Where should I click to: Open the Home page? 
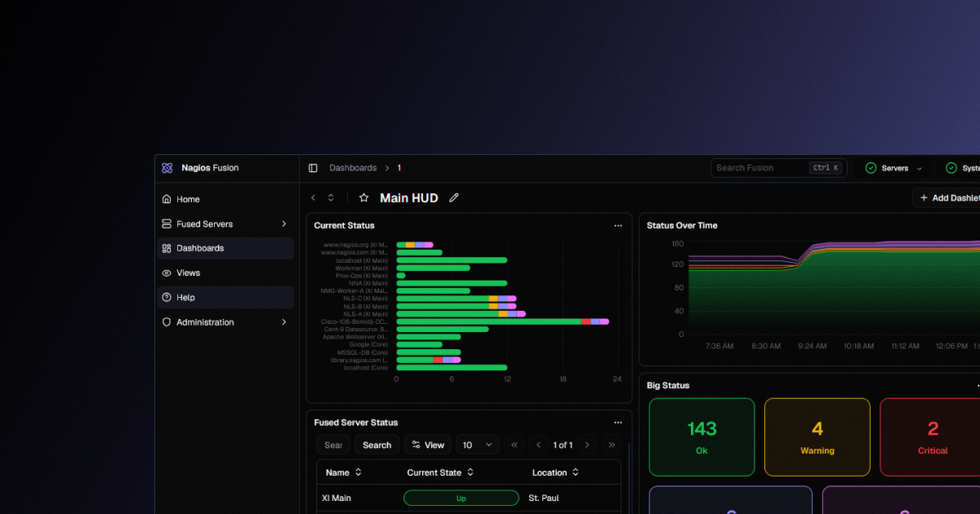pyautogui.click(x=225, y=199)
